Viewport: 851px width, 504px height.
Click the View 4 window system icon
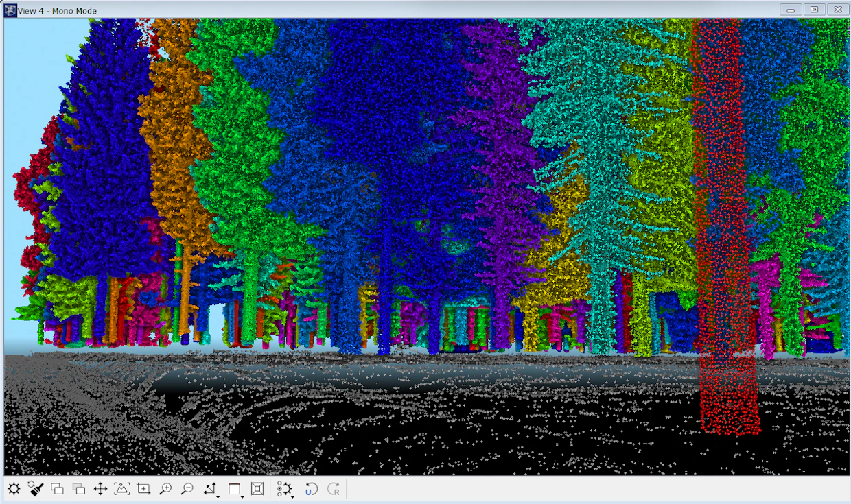(11, 10)
